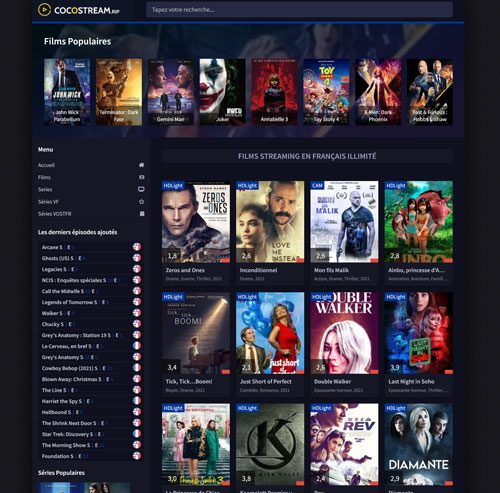Click the TV icon beside Séries
The height and width of the screenshot is (493, 500).
click(x=141, y=189)
